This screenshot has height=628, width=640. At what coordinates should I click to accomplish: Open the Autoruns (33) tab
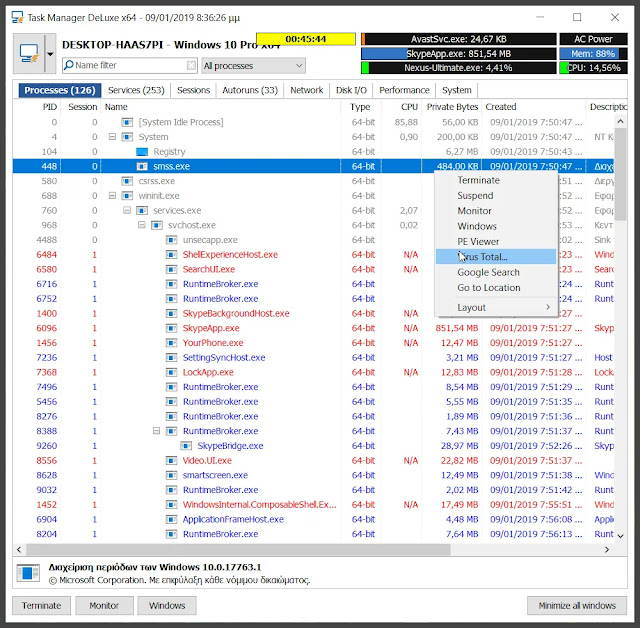[250, 90]
